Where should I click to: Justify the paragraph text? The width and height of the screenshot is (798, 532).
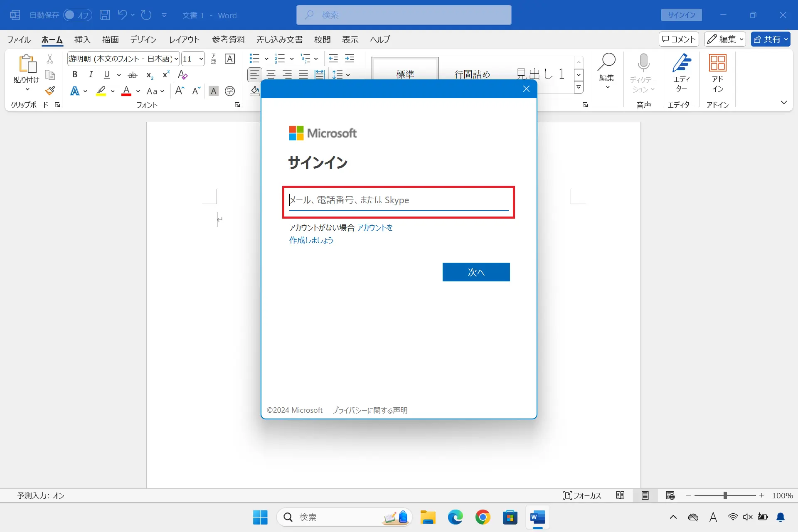click(x=303, y=75)
